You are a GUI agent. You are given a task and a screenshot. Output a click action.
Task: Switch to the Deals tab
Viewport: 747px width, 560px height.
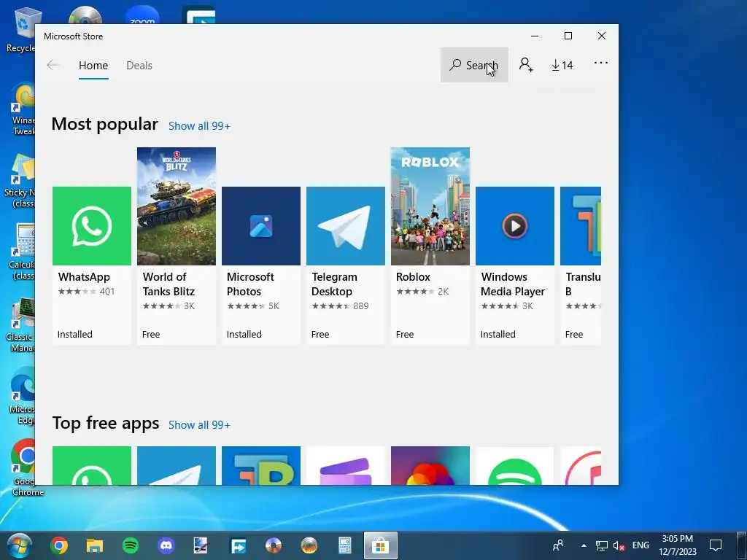coord(139,65)
